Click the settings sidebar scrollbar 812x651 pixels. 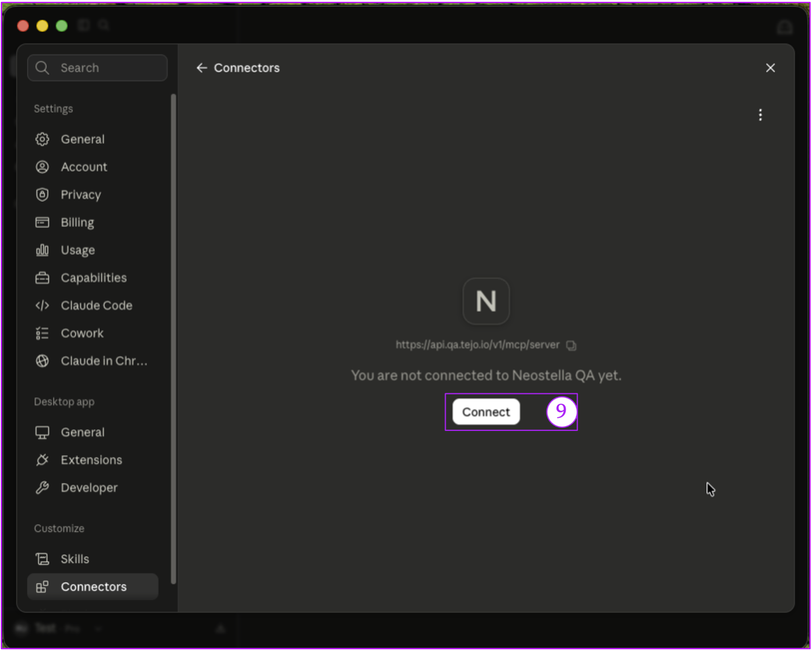click(x=173, y=339)
